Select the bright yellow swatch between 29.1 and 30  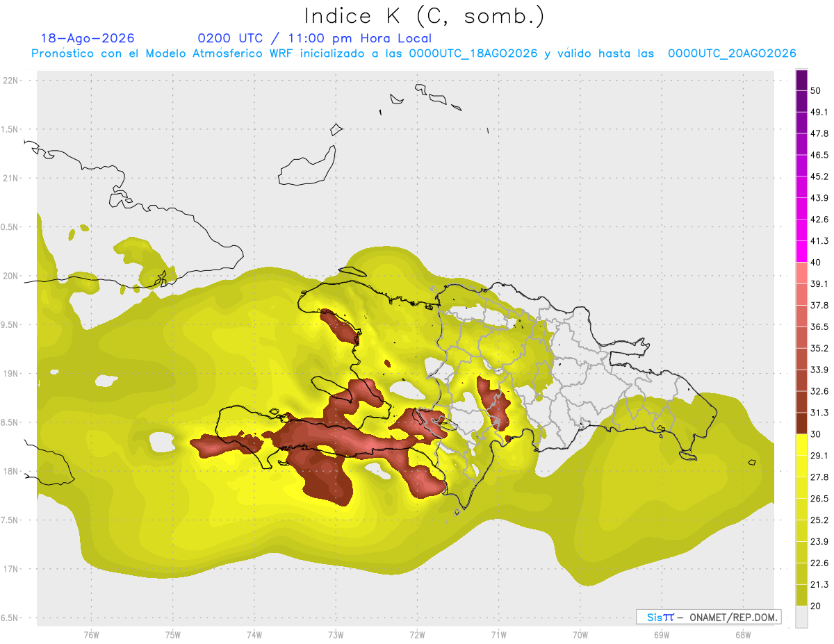[x=801, y=445]
